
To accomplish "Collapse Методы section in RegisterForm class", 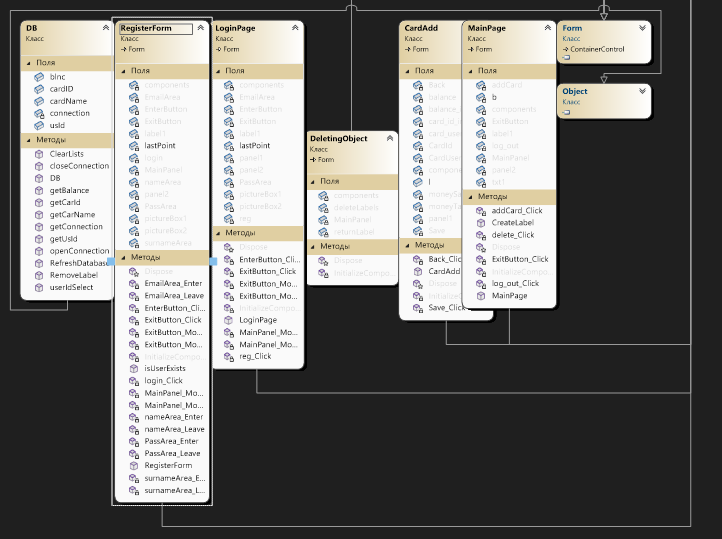I will pyautogui.click(x=123, y=258).
